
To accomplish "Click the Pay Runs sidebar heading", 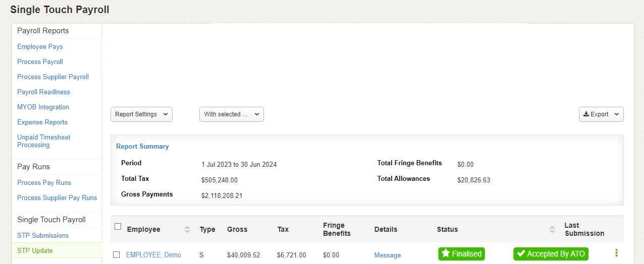I will click(33, 167).
